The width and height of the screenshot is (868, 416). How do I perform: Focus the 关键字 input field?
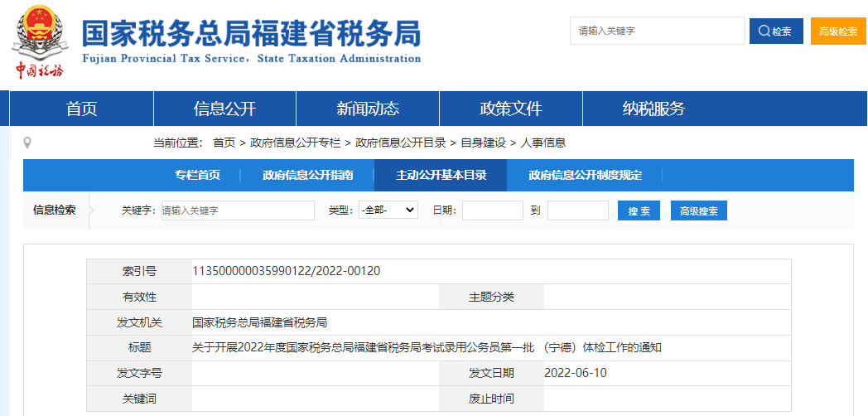point(238,210)
